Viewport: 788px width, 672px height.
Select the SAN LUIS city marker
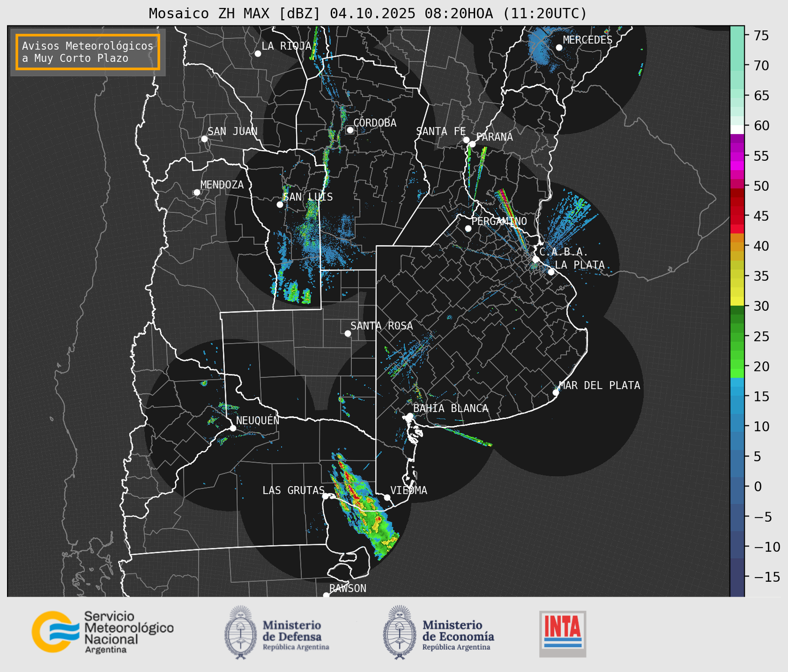click(280, 205)
